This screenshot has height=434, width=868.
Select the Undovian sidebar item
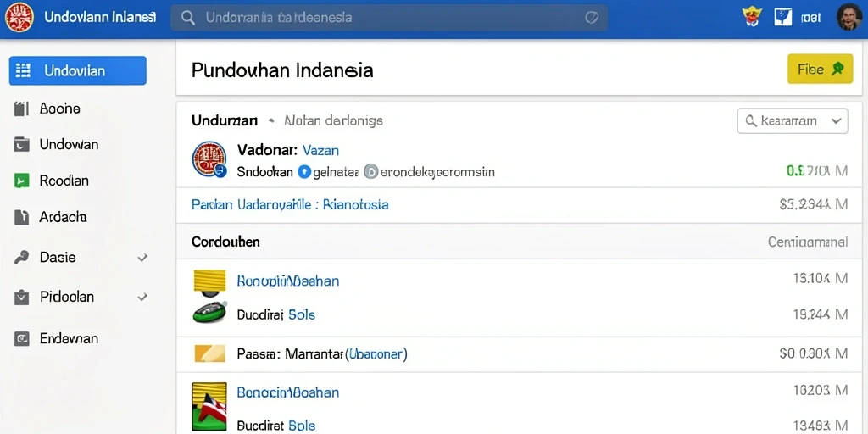[77, 70]
